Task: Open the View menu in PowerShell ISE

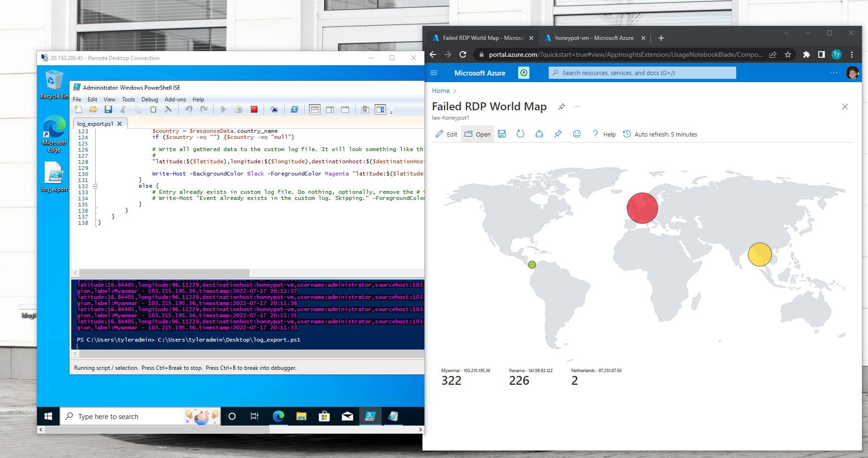Action: click(x=109, y=99)
